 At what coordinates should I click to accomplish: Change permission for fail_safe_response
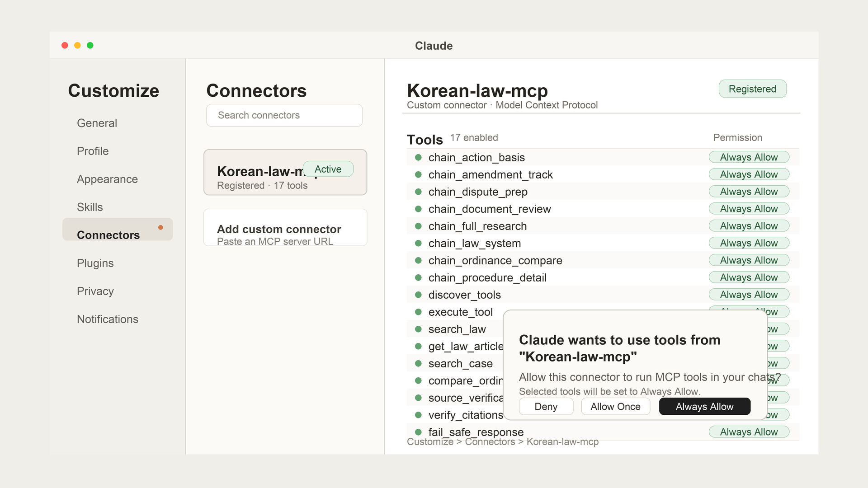click(749, 432)
